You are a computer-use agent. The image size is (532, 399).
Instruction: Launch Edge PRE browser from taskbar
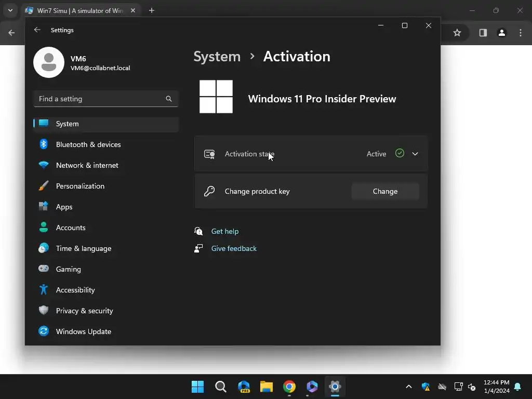(x=244, y=387)
